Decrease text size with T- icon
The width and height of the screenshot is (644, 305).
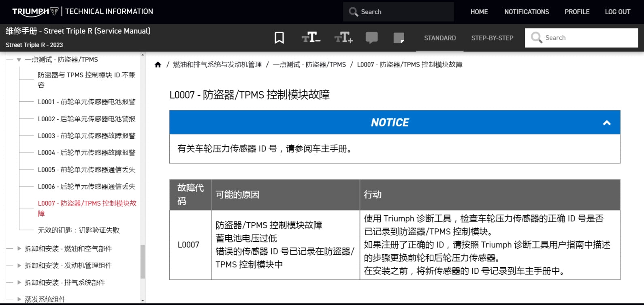pyautogui.click(x=311, y=38)
